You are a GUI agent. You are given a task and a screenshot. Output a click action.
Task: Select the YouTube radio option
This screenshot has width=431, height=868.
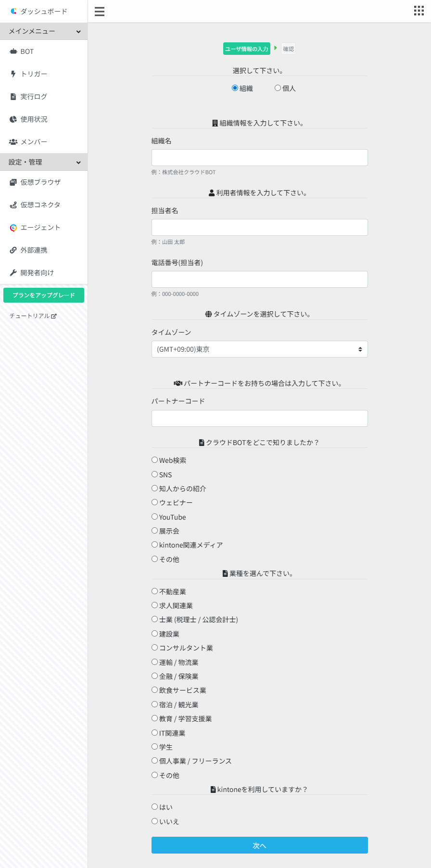click(154, 517)
